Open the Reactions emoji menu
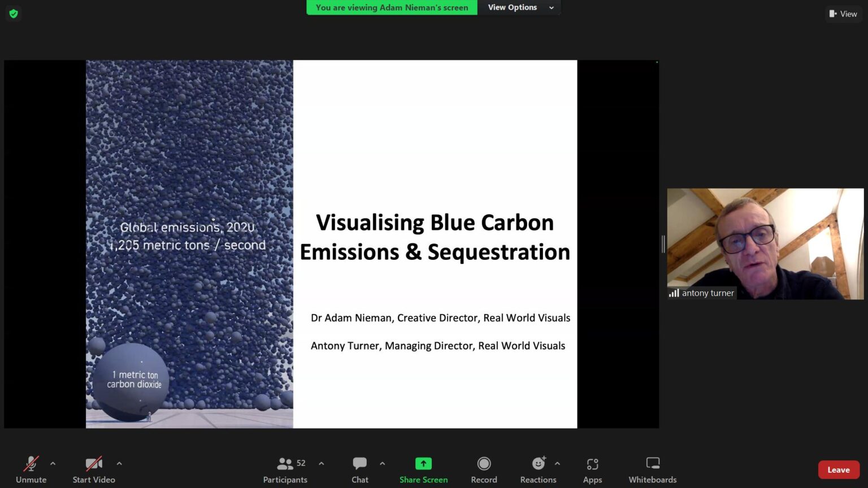This screenshot has height=488, width=868. click(x=538, y=464)
